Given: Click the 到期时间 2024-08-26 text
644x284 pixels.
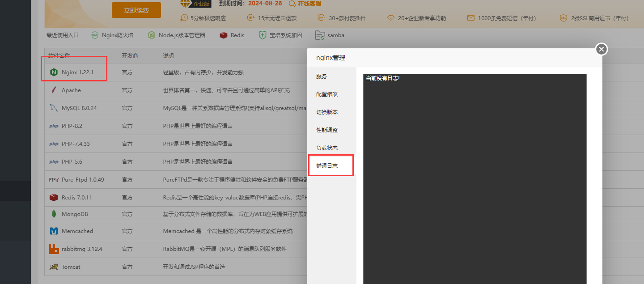Looking at the screenshot, I should tap(250, 4).
